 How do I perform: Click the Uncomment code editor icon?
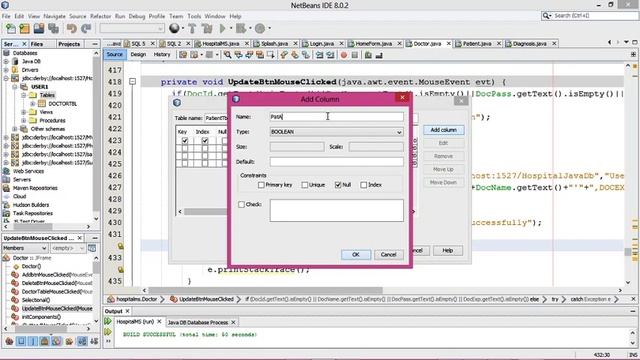coord(379,55)
